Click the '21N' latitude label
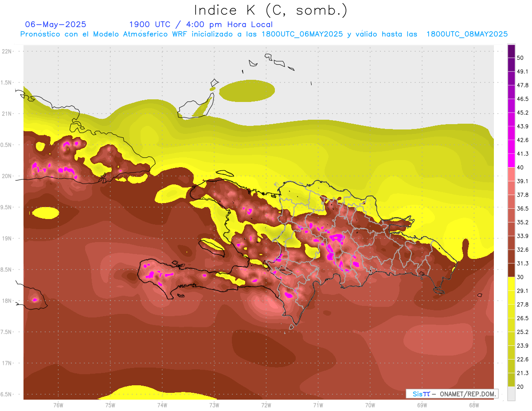 click(x=8, y=114)
